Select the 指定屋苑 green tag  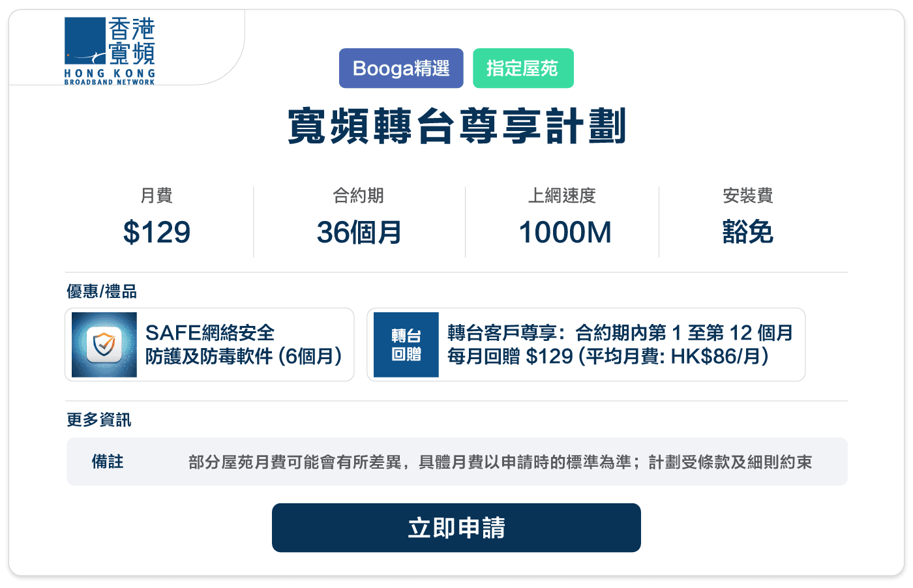523,68
